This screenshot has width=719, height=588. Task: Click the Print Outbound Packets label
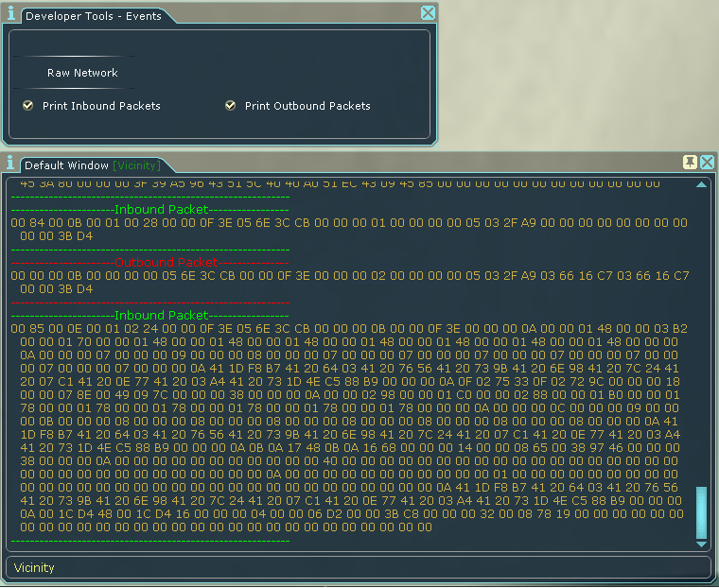pyautogui.click(x=307, y=106)
